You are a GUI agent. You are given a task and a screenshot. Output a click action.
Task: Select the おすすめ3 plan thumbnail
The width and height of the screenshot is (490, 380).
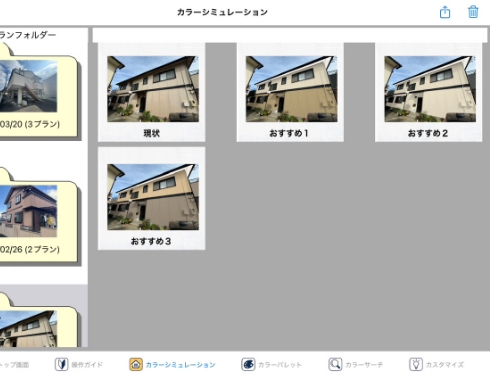pyautogui.click(x=152, y=199)
